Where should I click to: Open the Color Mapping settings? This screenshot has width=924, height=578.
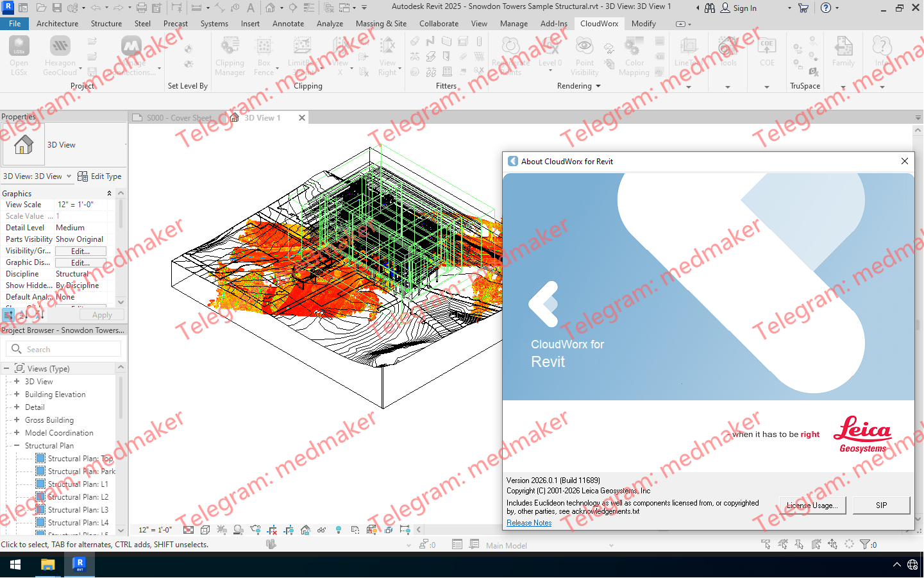click(x=634, y=55)
